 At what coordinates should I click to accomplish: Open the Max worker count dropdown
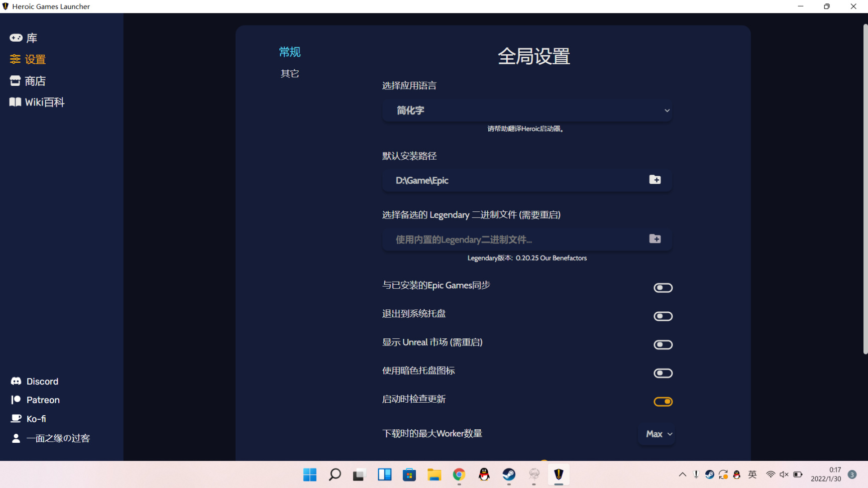657,434
